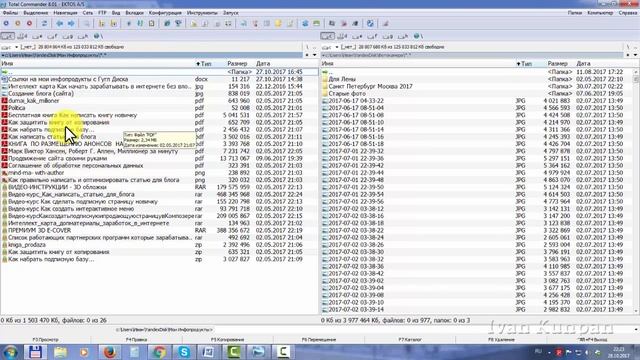Open left panel directory history dropdown arrow
The height and width of the screenshot is (360, 640).
315,55
